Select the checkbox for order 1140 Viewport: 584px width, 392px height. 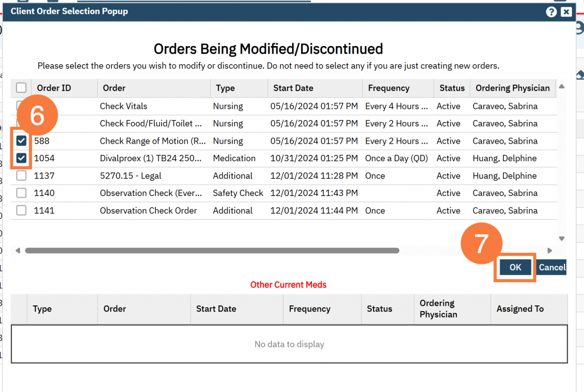21,193
